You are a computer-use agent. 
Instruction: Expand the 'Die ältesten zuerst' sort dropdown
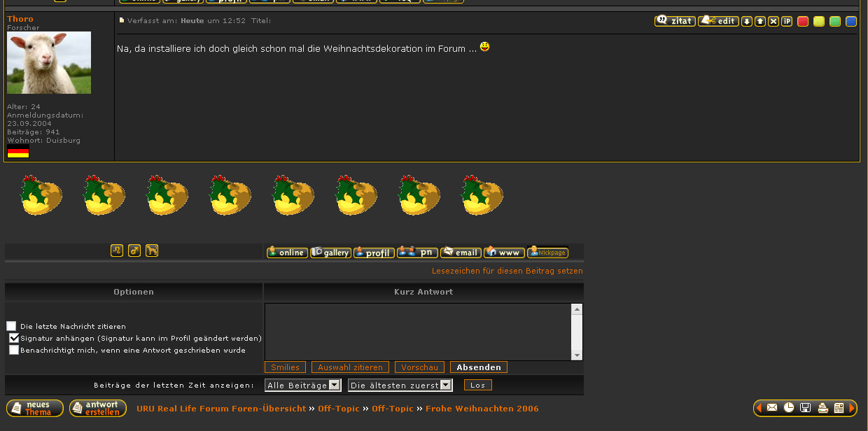point(400,385)
